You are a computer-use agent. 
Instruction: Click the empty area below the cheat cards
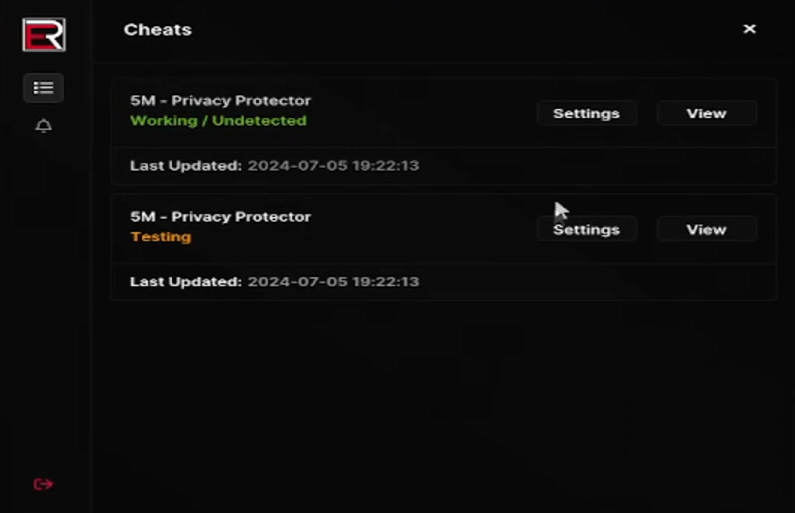pyautogui.click(x=443, y=400)
